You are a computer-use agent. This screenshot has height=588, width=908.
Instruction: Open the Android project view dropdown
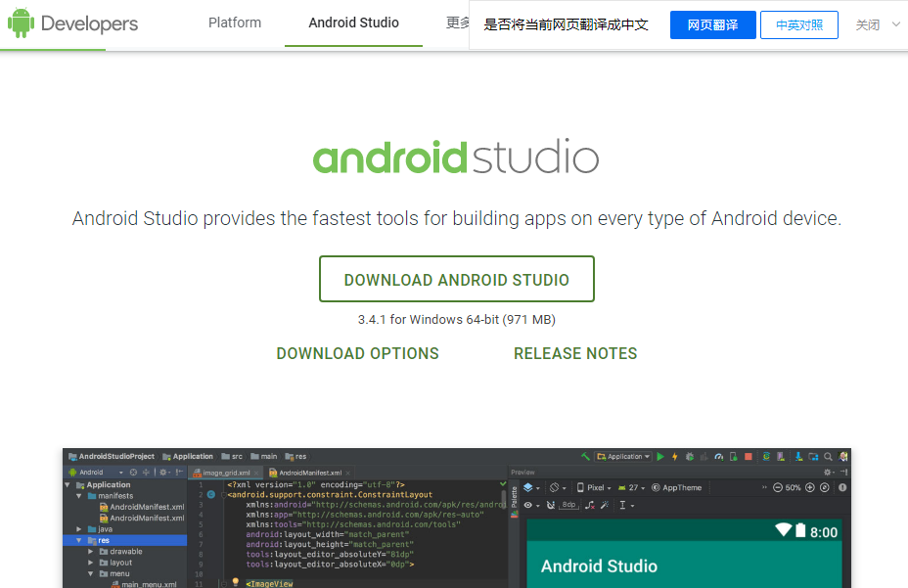[96, 473]
